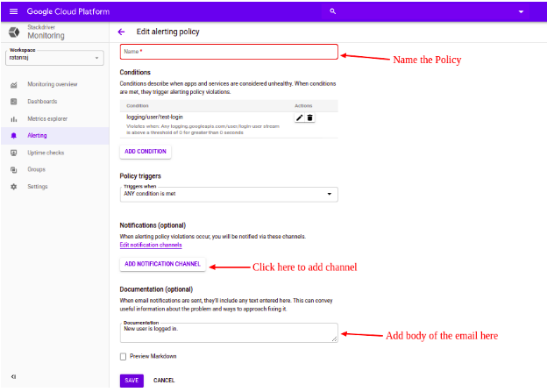This screenshot has height=392, width=547.
Task: Click the Groups sidebar icon
Action: (x=14, y=169)
